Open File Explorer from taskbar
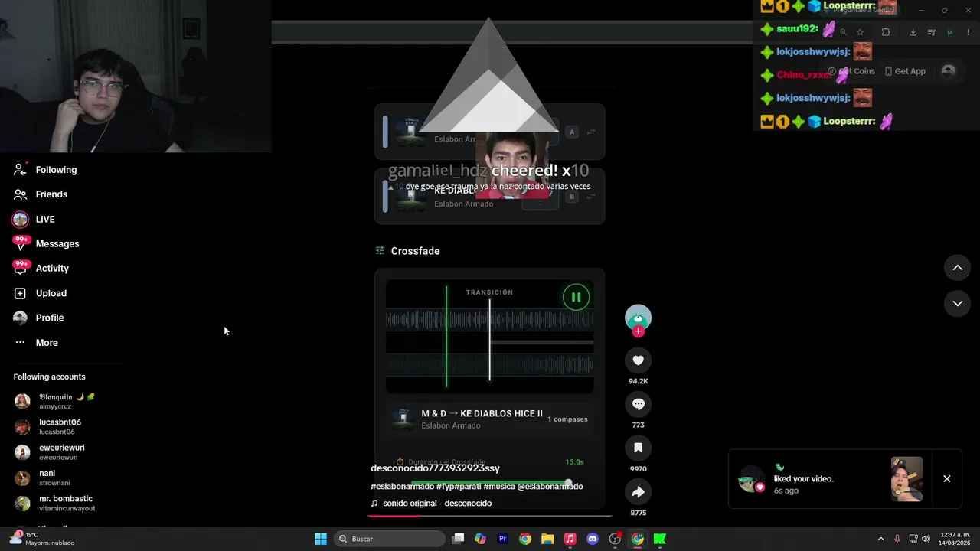 tap(547, 539)
